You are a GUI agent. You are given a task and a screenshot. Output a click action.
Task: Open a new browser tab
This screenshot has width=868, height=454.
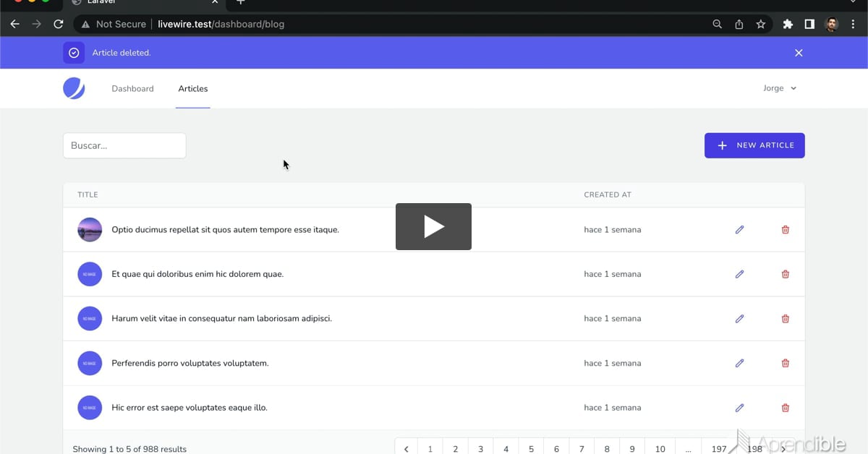(x=241, y=3)
